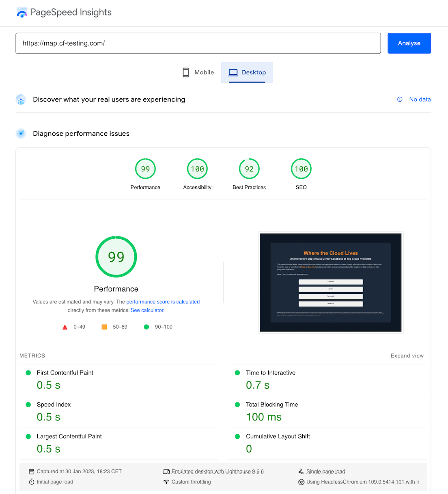Click the Single page load label
448x494 pixels.
(325, 472)
